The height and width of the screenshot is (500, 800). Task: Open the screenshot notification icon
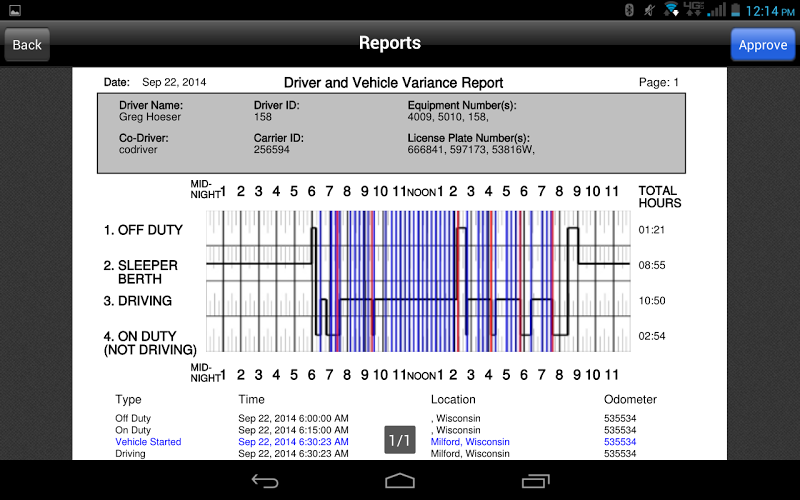(x=15, y=10)
